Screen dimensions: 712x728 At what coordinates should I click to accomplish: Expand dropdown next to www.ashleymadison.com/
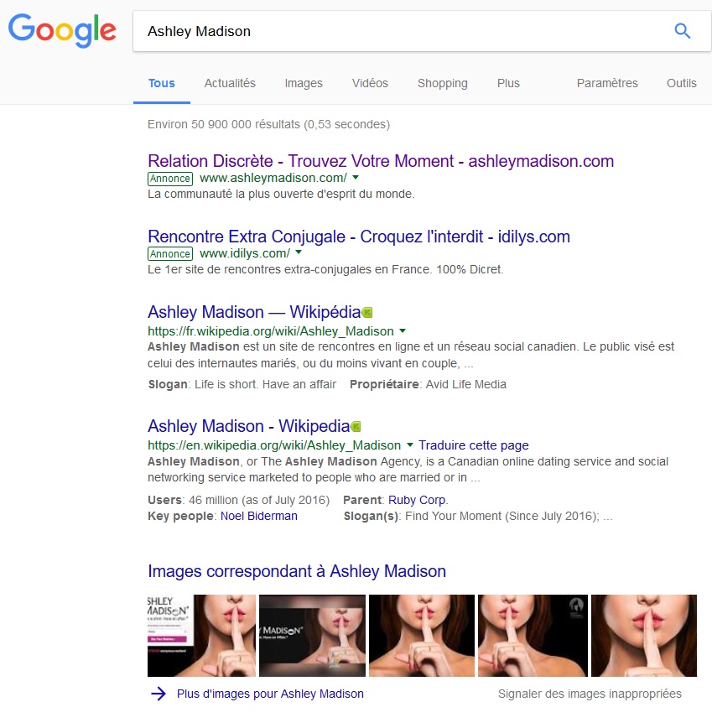pyautogui.click(x=356, y=177)
